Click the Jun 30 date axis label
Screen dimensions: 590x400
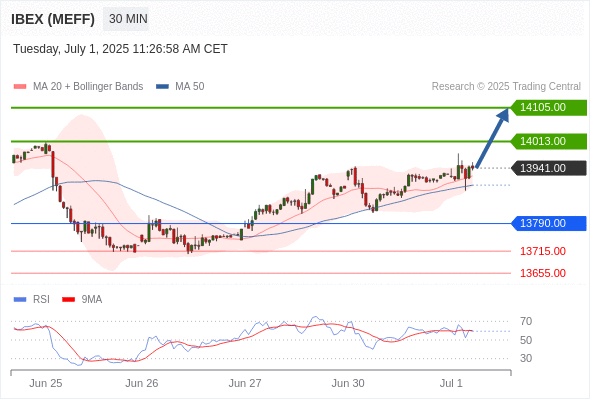click(x=348, y=383)
